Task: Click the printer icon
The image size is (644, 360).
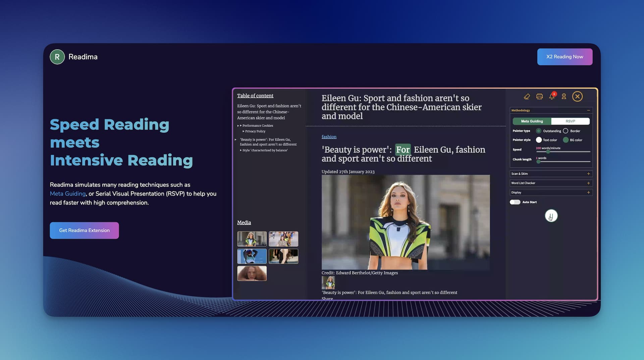Action: (x=539, y=97)
